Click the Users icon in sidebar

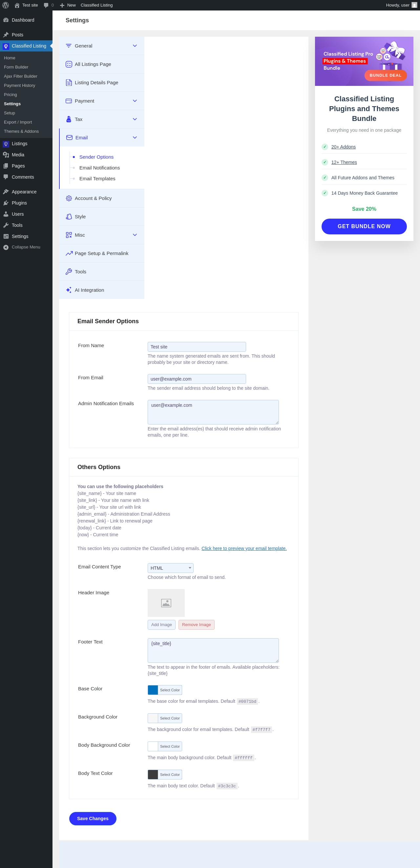coord(6,214)
